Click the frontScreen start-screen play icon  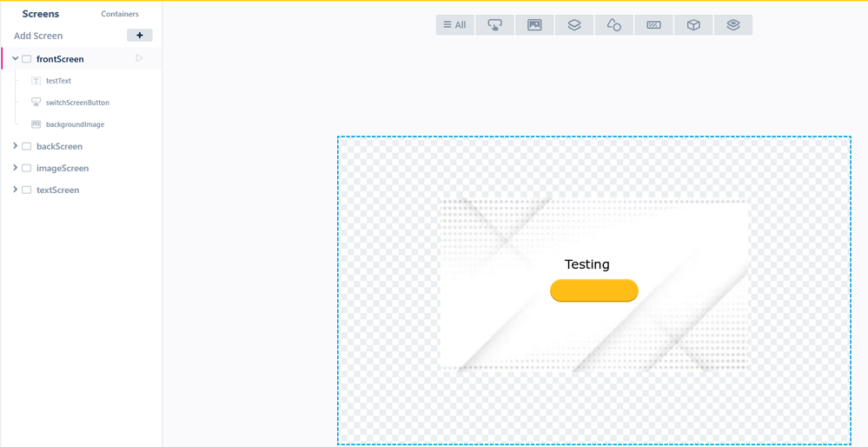pos(140,57)
